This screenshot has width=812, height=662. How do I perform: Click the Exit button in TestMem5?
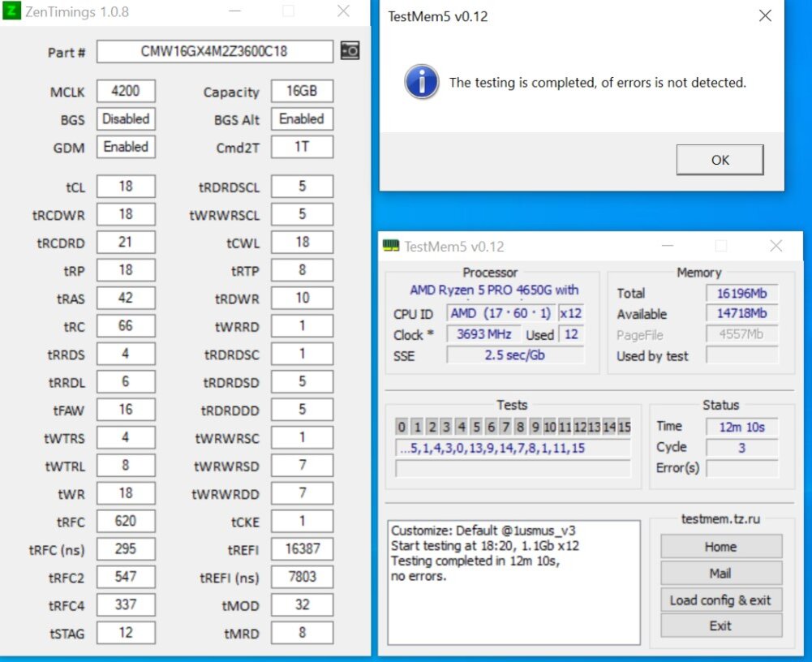click(721, 625)
